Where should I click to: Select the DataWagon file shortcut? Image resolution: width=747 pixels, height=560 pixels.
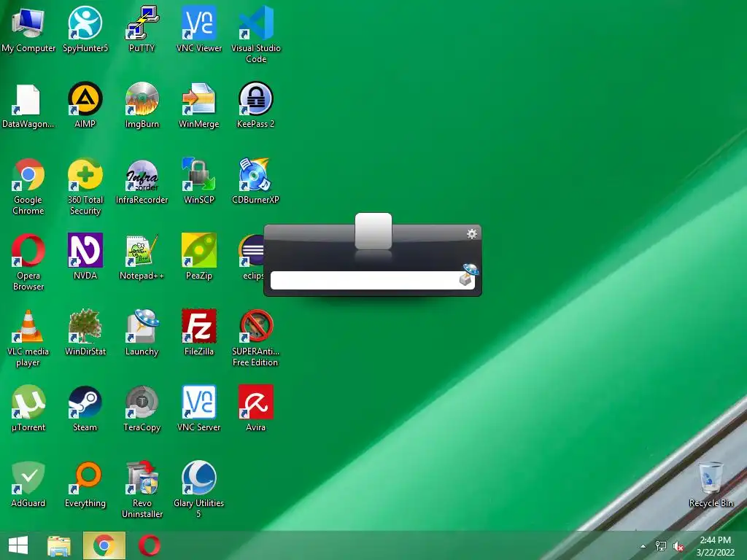[x=28, y=106]
